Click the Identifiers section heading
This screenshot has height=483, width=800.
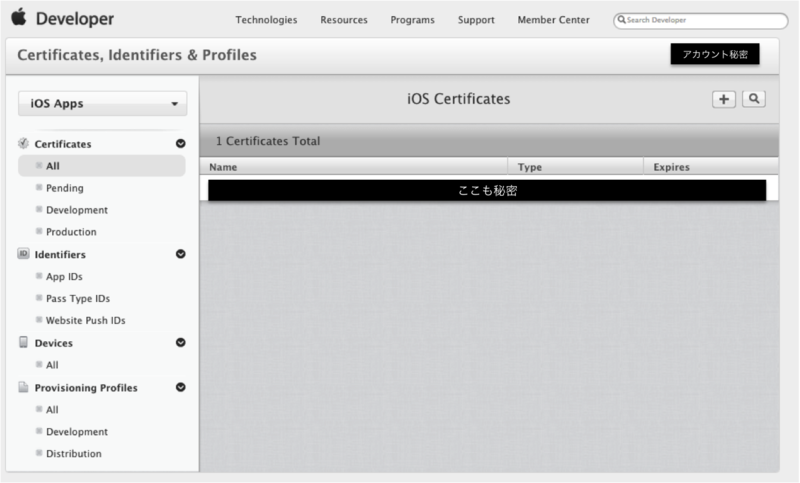[x=60, y=255]
